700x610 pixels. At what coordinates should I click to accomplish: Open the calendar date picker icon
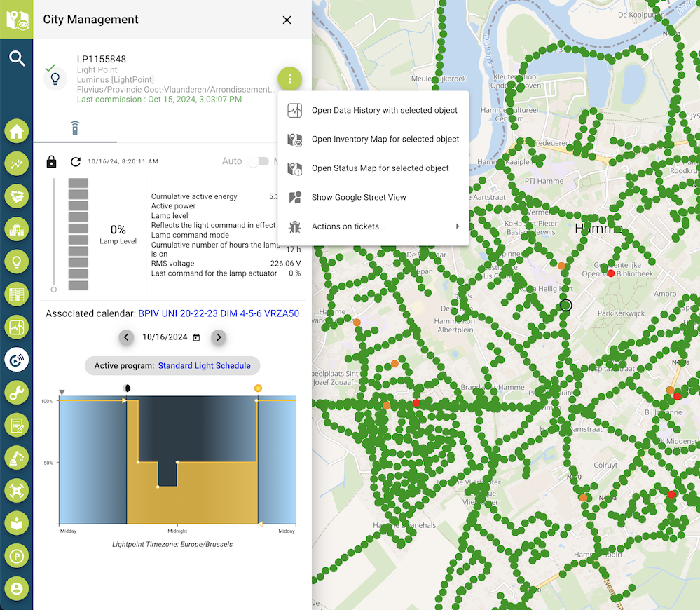tap(196, 337)
